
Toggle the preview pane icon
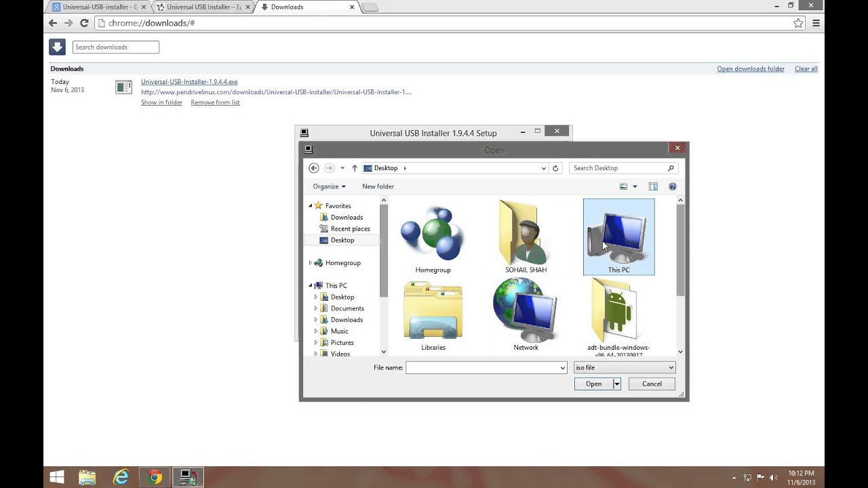653,186
